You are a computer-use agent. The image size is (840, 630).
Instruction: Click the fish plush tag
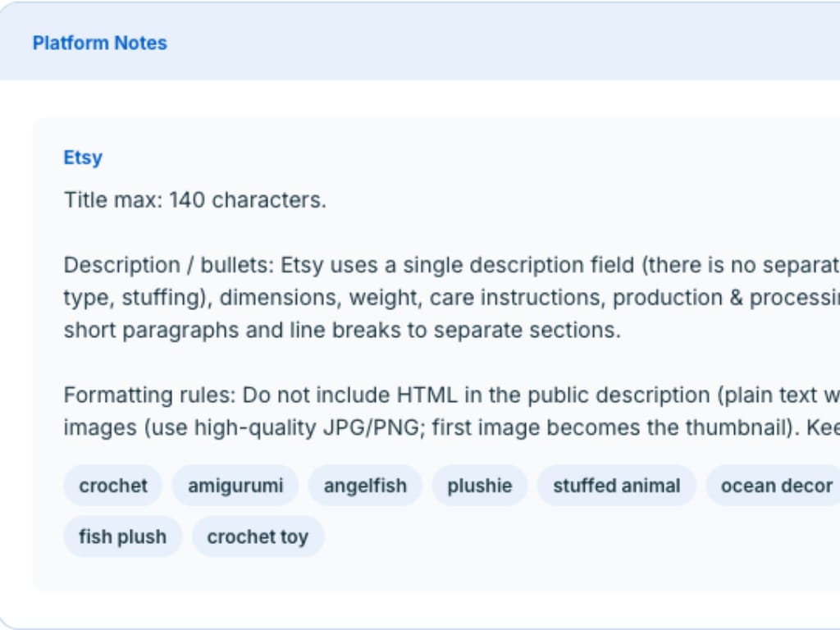tap(122, 536)
